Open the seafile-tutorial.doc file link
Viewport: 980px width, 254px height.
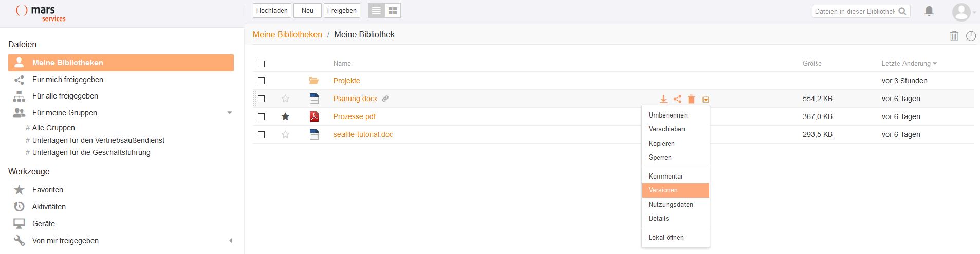(363, 134)
